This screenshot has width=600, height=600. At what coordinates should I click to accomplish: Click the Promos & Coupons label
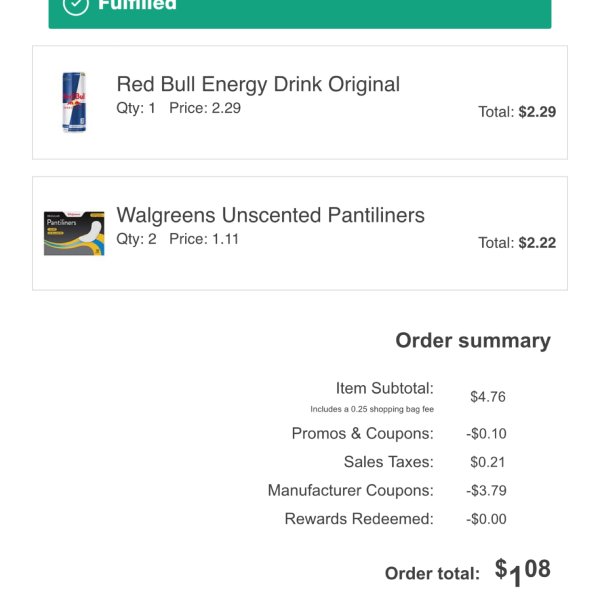click(x=362, y=434)
